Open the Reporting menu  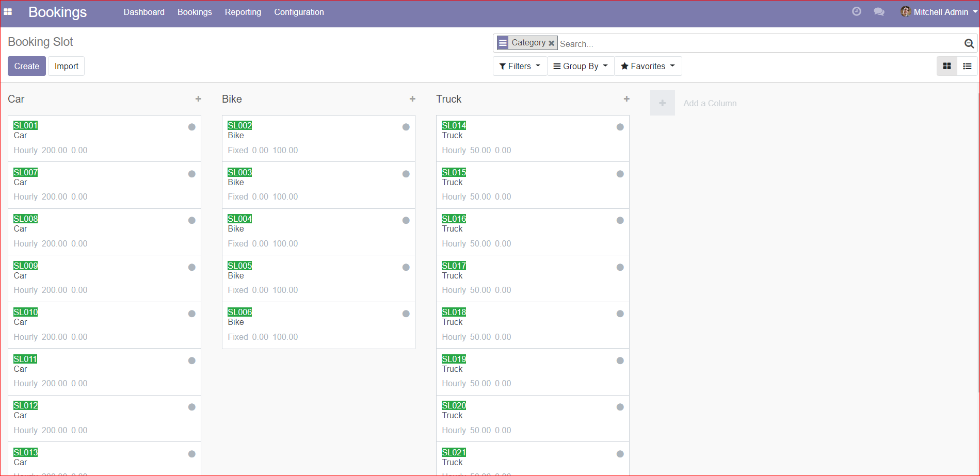(x=243, y=12)
